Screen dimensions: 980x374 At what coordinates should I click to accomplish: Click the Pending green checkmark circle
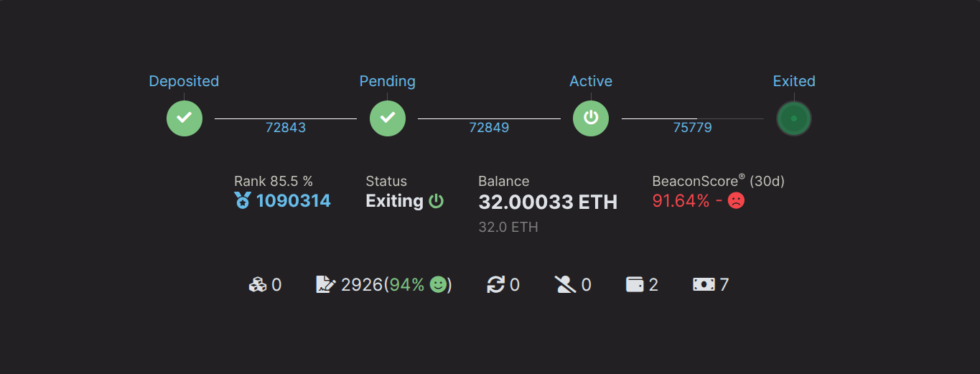[x=388, y=118]
